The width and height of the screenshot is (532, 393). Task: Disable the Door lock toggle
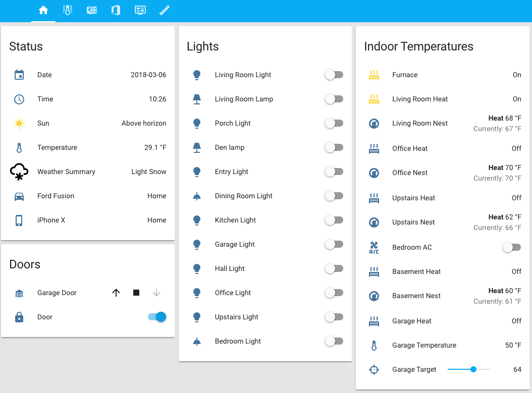(x=157, y=317)
